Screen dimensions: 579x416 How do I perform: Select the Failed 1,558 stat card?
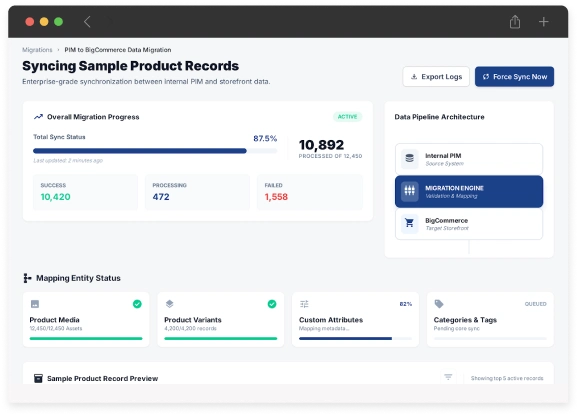point(310,192)
